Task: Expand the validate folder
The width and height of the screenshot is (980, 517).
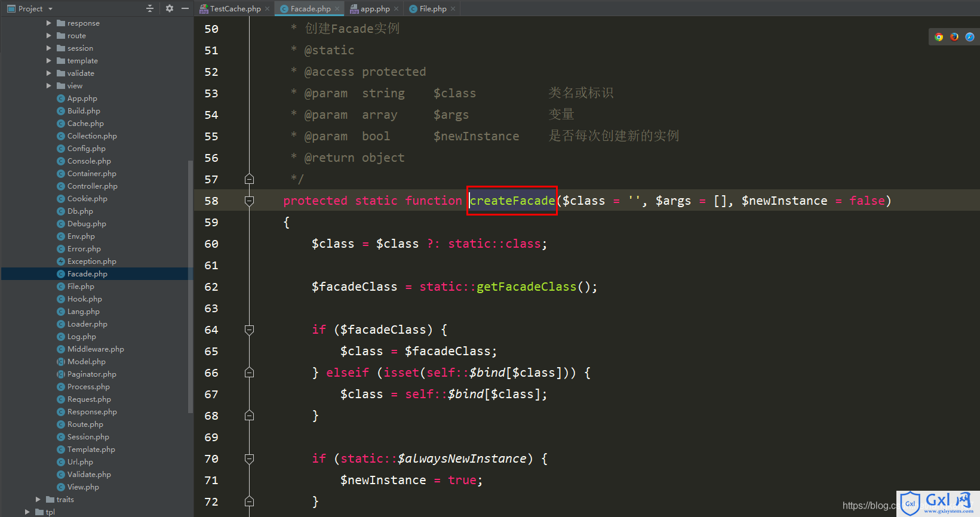Action: tap(49, 73)
